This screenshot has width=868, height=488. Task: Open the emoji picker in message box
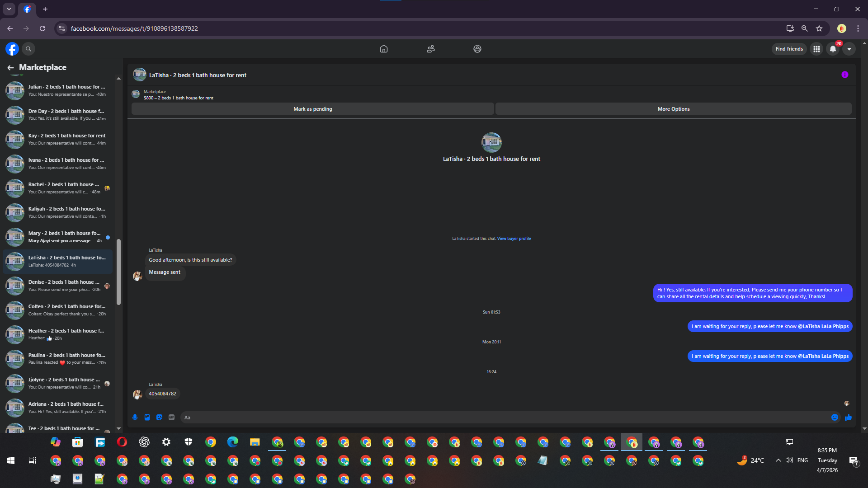[835, 418]
